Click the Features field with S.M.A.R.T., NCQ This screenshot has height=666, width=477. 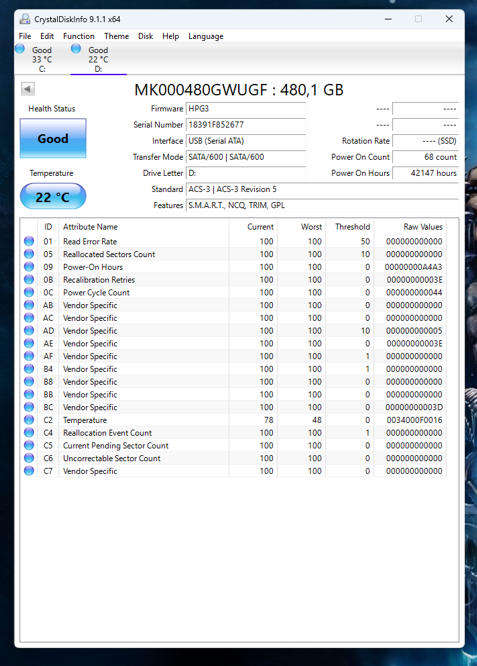tap(322, 206)
